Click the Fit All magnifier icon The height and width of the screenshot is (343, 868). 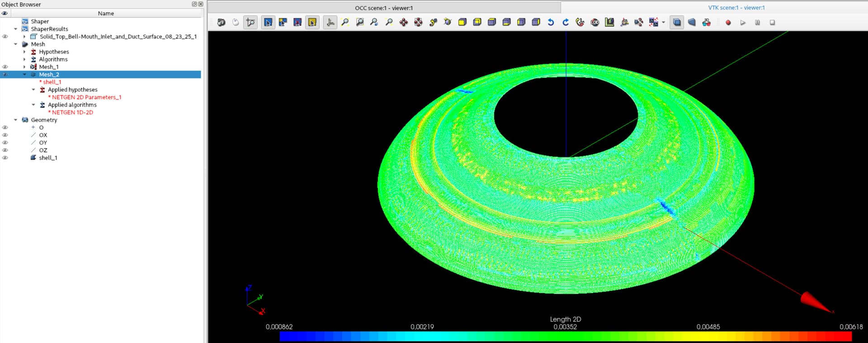coord(345,22)
